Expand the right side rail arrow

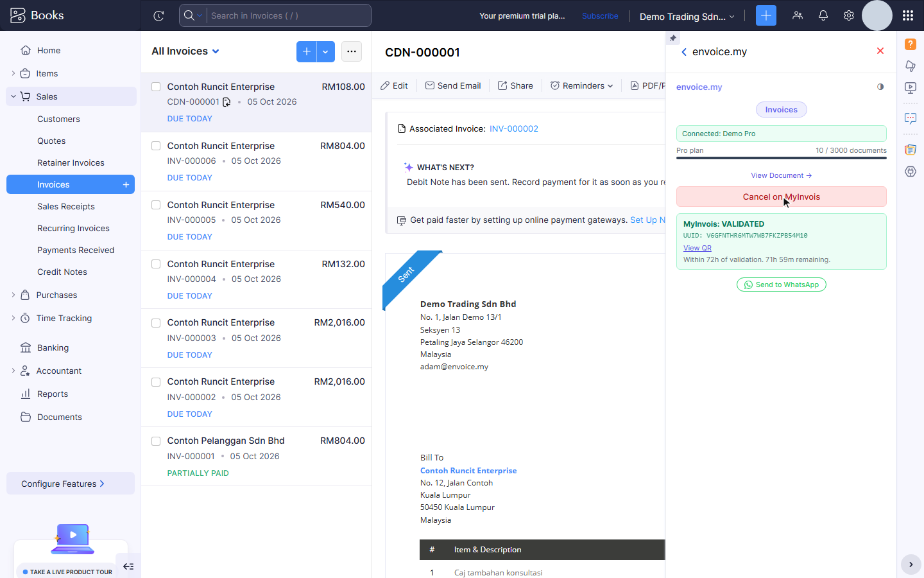tap(911, 565)
